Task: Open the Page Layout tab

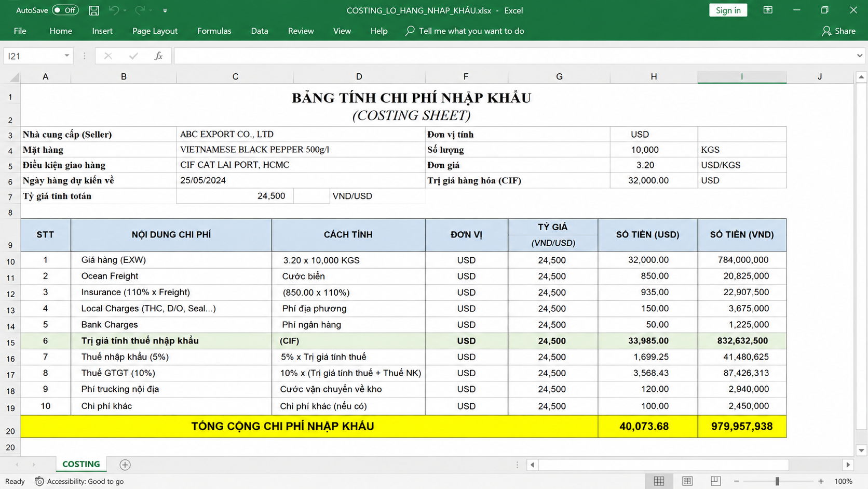Action: (x=155, y=31)
